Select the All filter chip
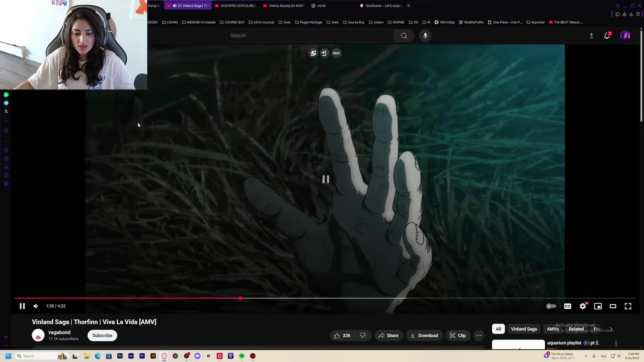Image resolution: width=644 pixels, height=362 pixels. [498, 329]
